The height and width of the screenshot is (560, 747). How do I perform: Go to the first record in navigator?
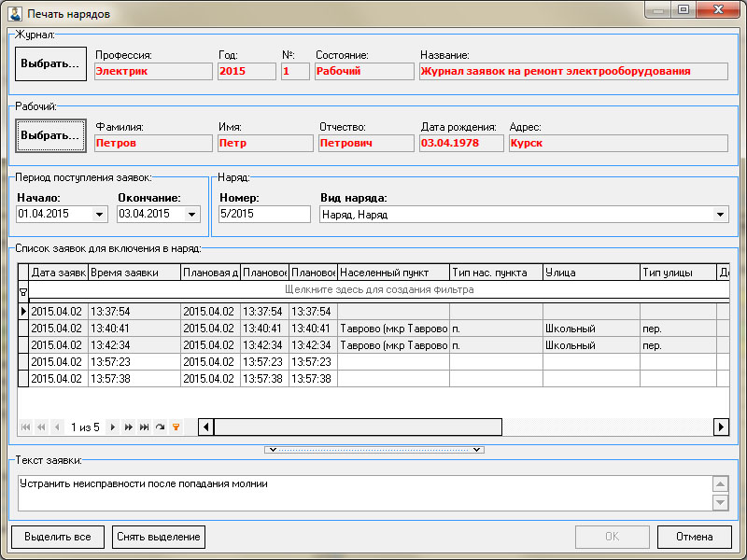pos(25,427)
